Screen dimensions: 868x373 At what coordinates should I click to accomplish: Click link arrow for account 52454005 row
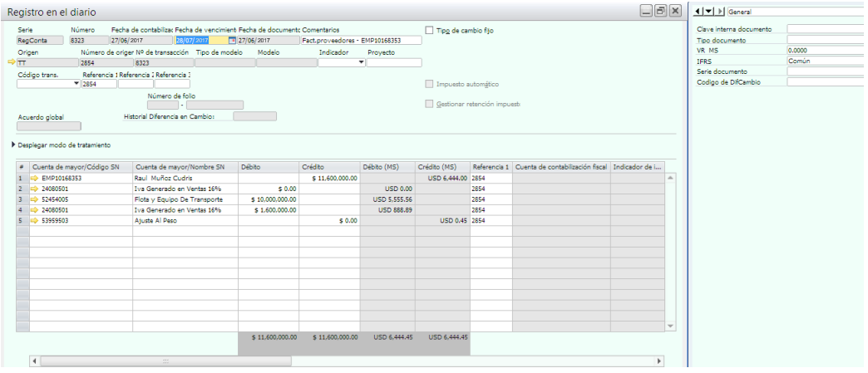[x=36, y=199]
